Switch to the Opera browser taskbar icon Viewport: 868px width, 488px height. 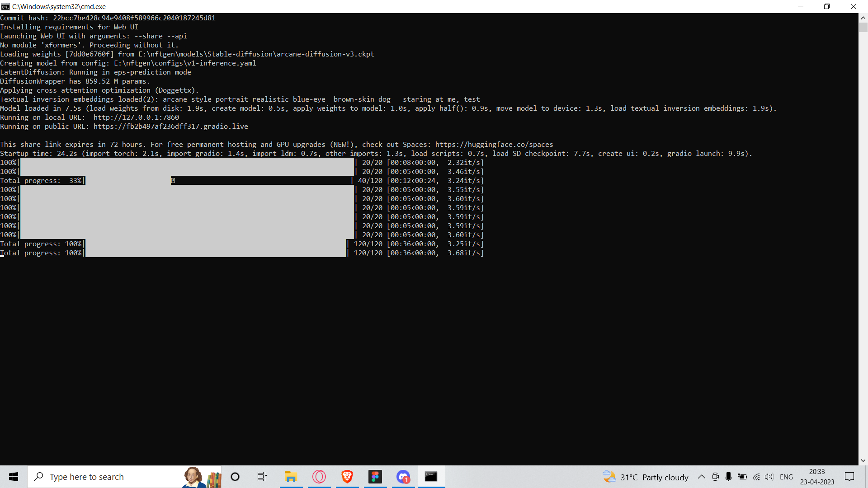pos(319,477)
